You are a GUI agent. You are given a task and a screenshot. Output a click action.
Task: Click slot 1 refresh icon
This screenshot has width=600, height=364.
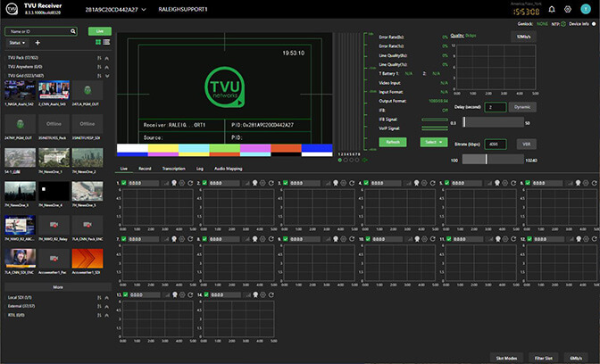coord(190,183)
